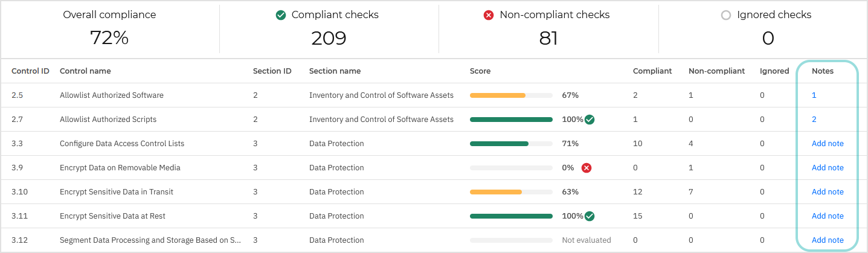The height and width of the screenshot is (253, 868).
Task: Sort by Section name column header
Action: 335,71
